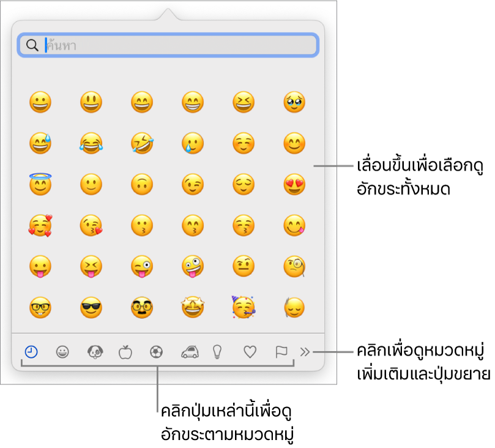Image resolution: width=495 pixels, height=448 pixels.
Task: Choose the slightly smiling face emoji
Action: coord(91,184)
